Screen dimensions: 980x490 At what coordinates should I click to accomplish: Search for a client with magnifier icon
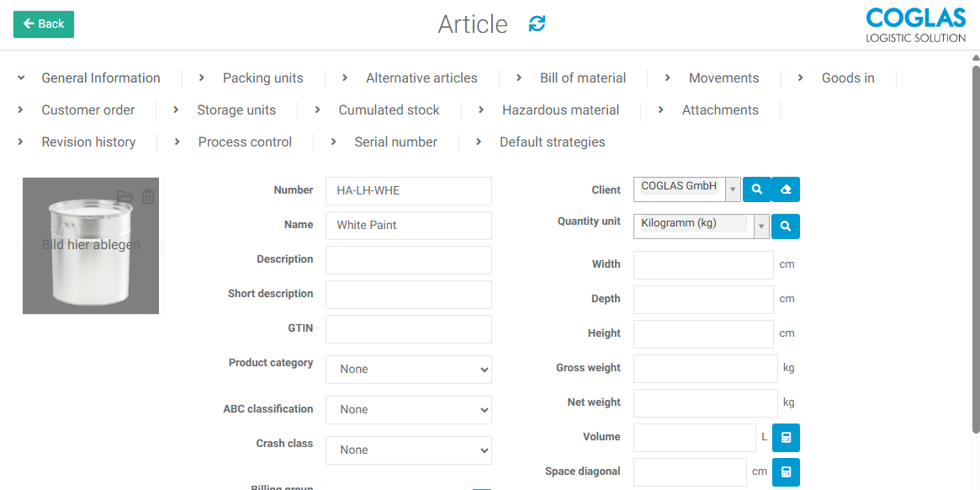pyautogui.click(x=757, y=189)
